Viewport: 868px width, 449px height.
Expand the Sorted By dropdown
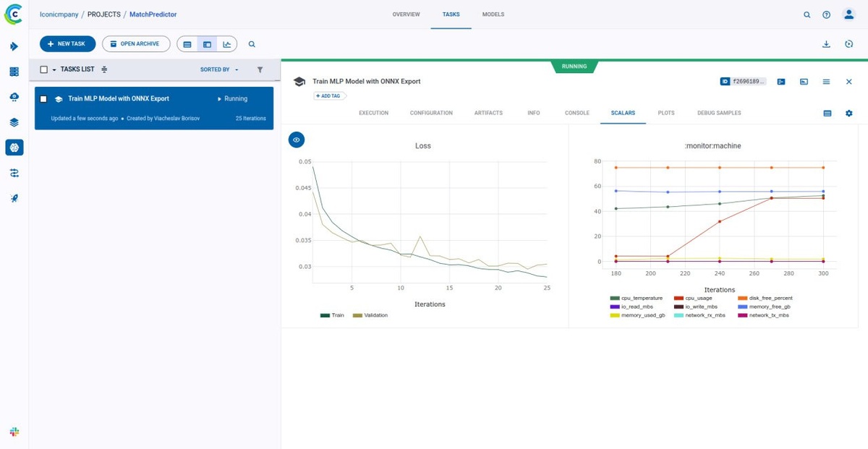pos(219,69)
